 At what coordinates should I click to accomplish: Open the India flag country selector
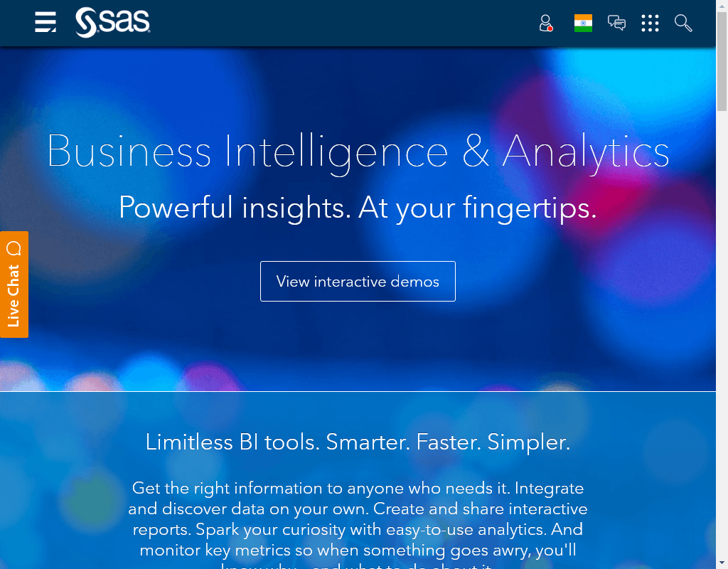point(583,23)
